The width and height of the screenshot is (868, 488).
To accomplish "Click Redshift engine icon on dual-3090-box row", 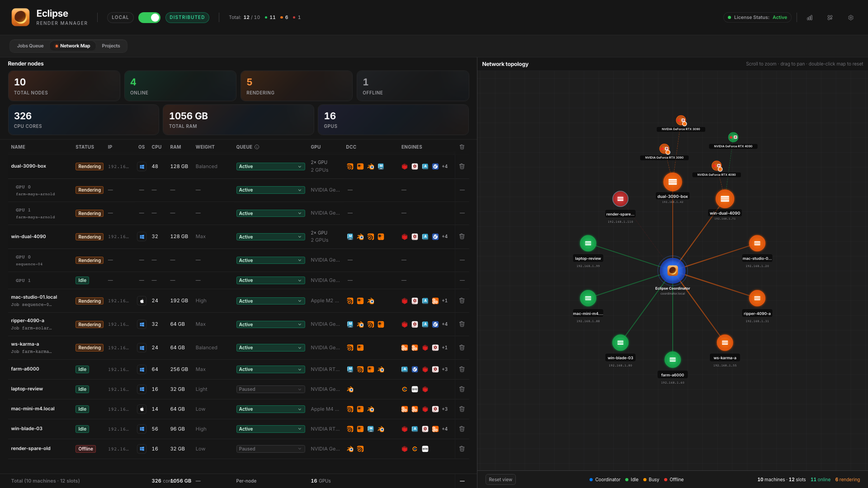I will (x=405, y=166).
